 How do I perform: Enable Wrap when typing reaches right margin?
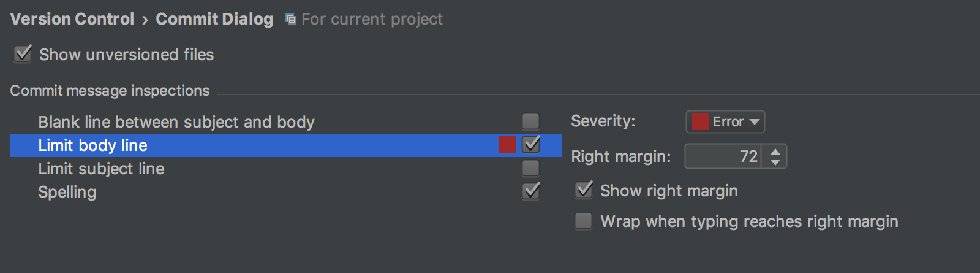click(x=584, y=221)
